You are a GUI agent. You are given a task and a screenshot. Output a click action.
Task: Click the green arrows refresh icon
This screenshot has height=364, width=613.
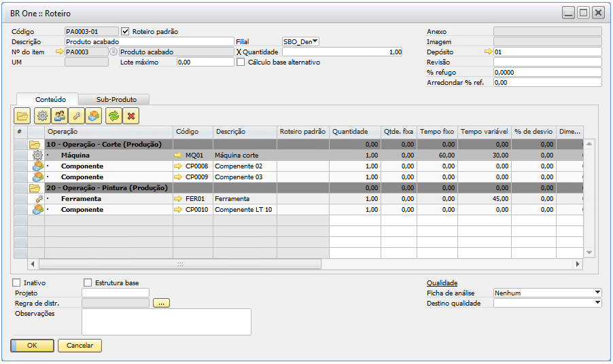[113, 116]
